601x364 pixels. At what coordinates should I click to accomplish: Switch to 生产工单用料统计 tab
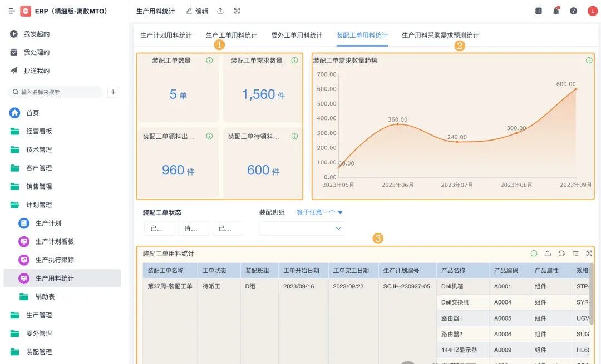(x=231, y=35)
